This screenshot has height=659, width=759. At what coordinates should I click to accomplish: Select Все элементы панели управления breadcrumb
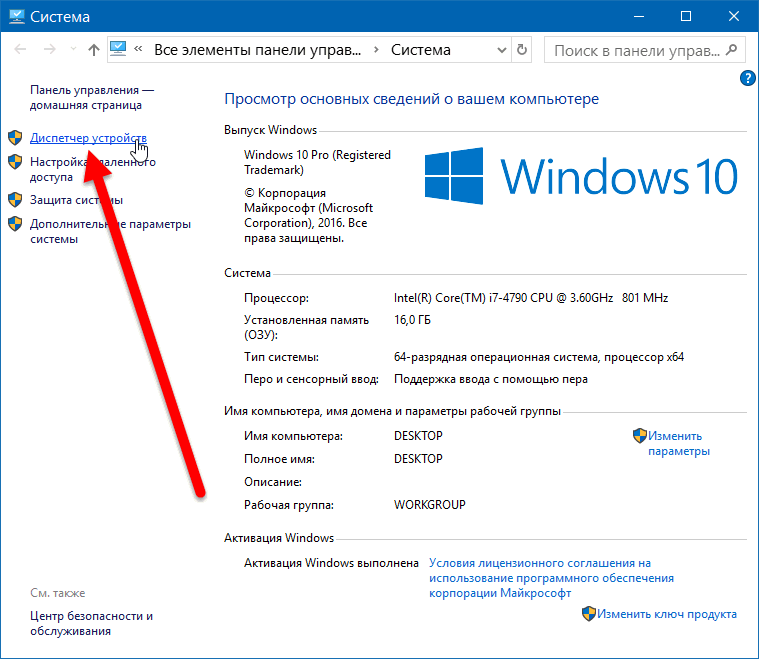pyautogui.click(x=258, y=50)
